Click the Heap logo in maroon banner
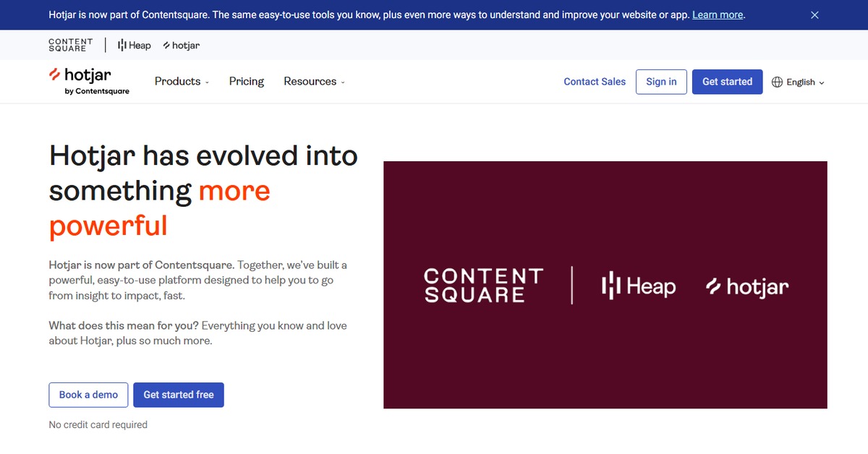The height and width of the screenshot is (454, 868). (x=639, y=286)
